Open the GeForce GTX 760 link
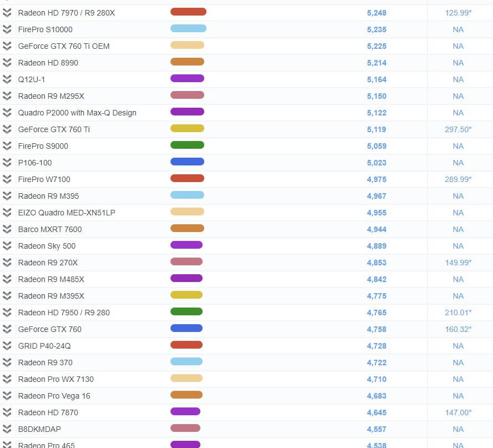 coord(49,329)
